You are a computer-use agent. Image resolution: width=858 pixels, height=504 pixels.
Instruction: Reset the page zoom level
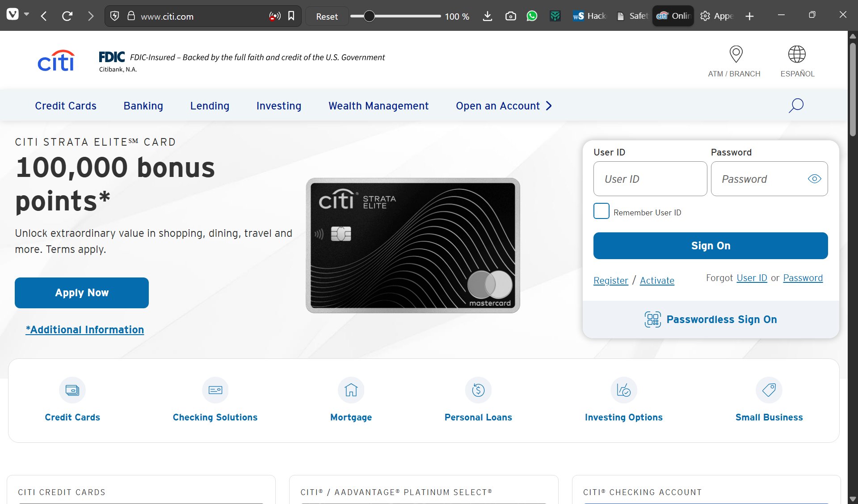327,17
